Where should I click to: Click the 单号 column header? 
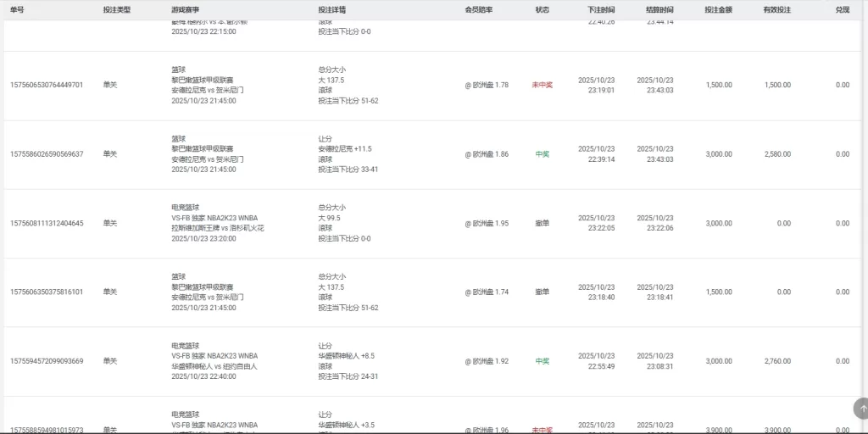point(17,10)
